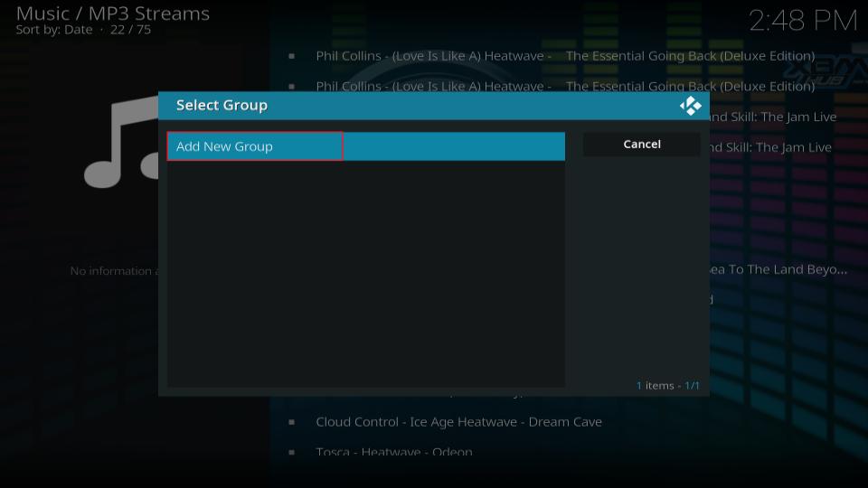
Task: Click the Music / MP3 Streams heading
Action: [x=113, y=14]
